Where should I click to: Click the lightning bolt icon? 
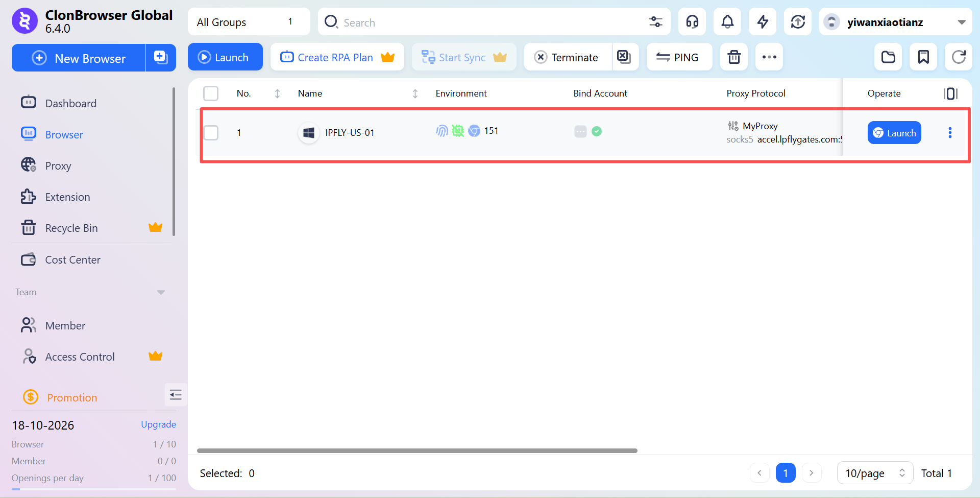tap(763, 22)
